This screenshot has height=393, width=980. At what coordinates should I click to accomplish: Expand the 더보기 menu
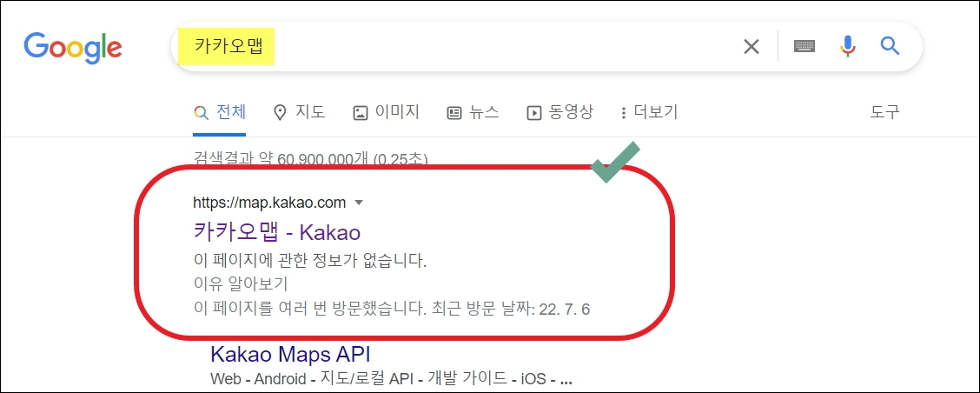point(648,113)
